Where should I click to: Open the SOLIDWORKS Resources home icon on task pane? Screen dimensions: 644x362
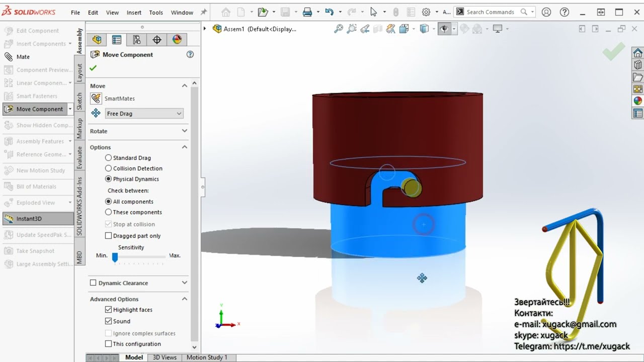[638, 53]
